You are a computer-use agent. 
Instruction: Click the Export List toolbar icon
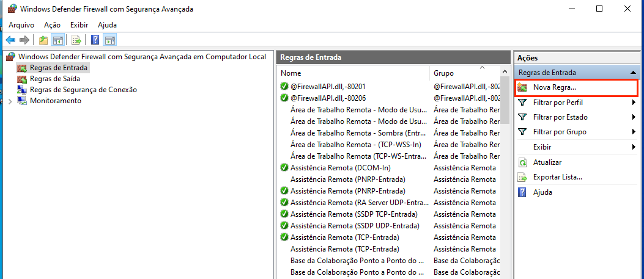(76, 40)
